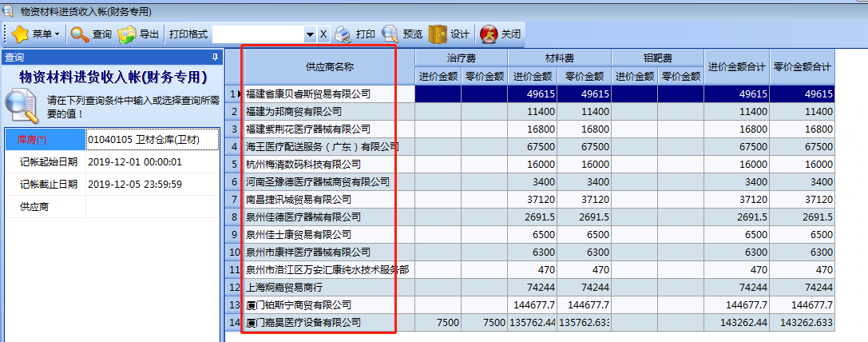Click the 零价金额合计 column header
Screen dimensions: 868x342
coord(802,67)
